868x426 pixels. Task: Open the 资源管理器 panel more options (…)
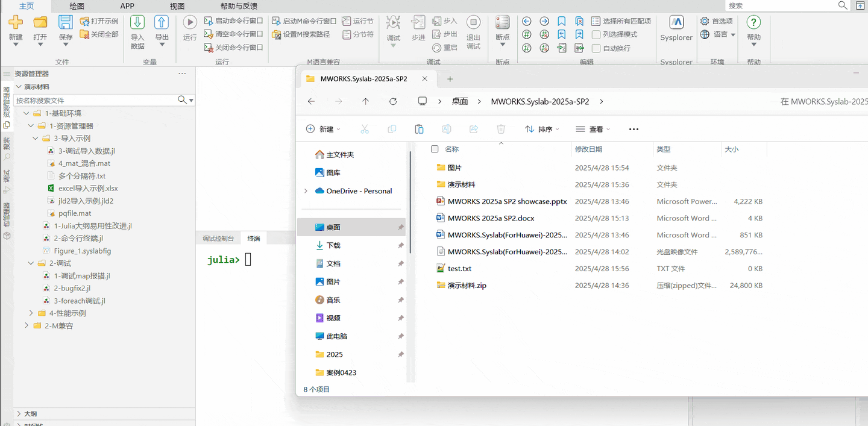coord(183,74)
